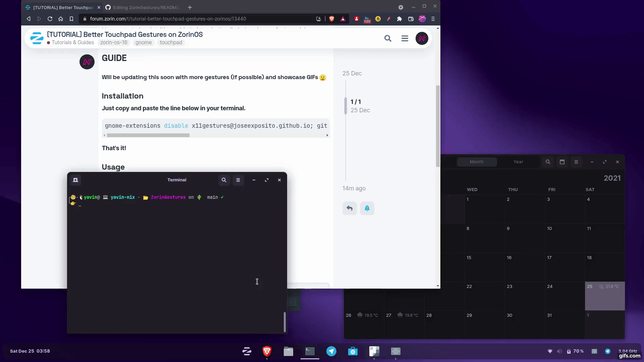644x362 pixels.
Task: Go back in the browser
Action: point(29,19)
